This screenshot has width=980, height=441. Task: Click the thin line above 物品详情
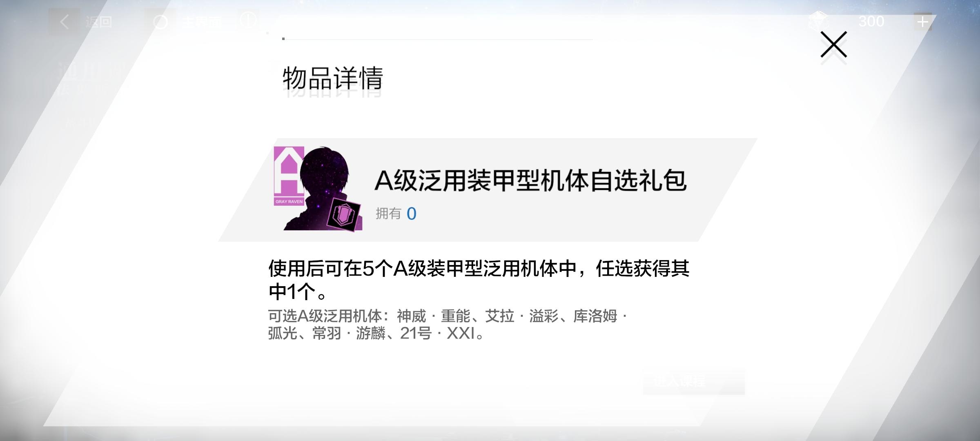pos(437,39)
